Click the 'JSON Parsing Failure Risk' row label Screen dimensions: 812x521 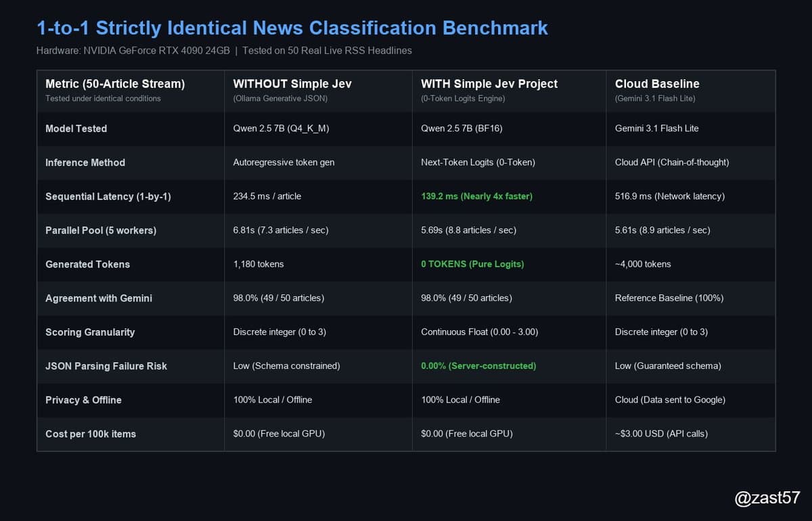coord(106,366)
